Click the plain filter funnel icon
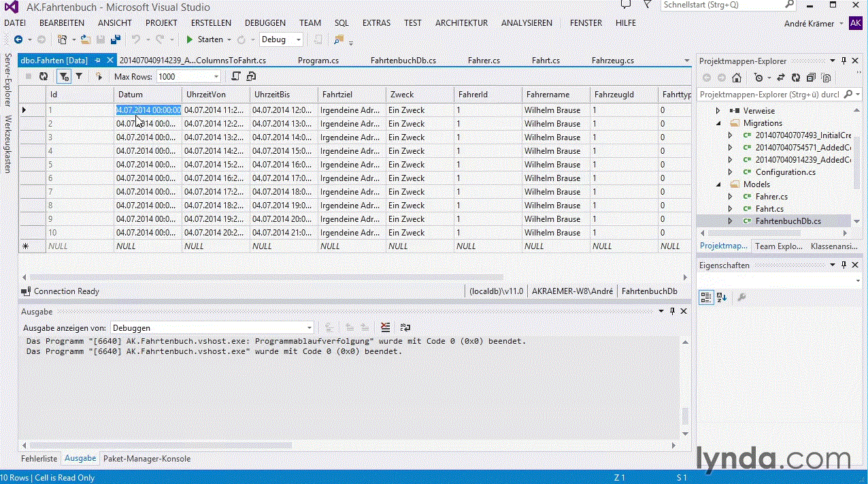 click(x=79, y=77)
